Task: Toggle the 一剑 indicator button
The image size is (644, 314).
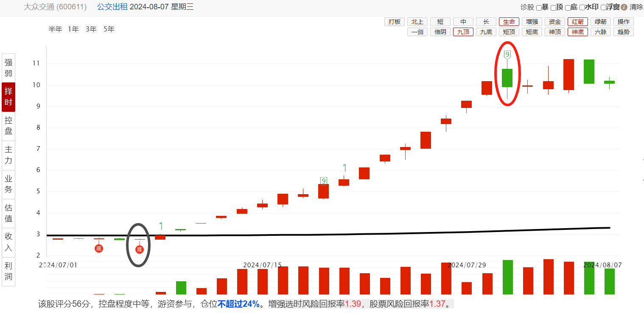Action: pyautogui.click(x=417, y=32)
